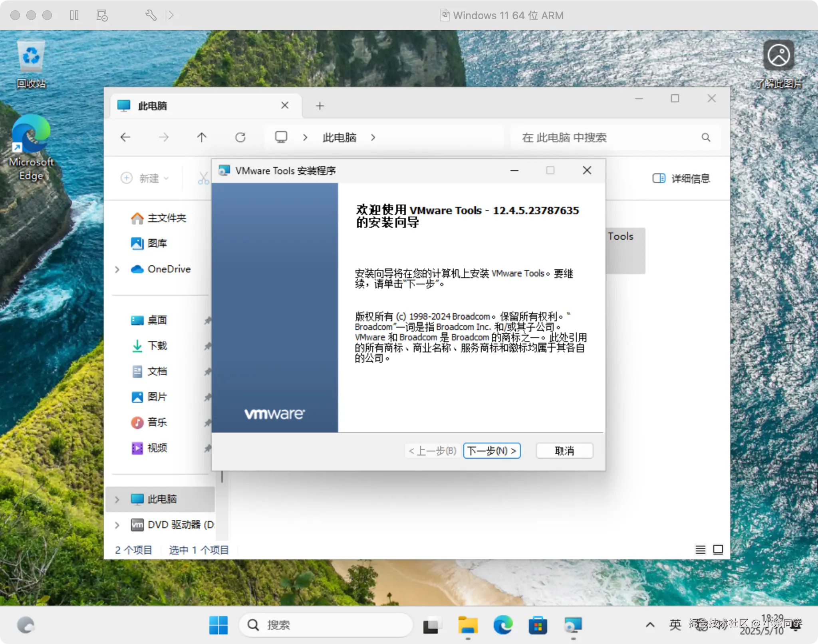Click the Explorer back arrow
The image size is (818, 644).
(x=125, y=137)
